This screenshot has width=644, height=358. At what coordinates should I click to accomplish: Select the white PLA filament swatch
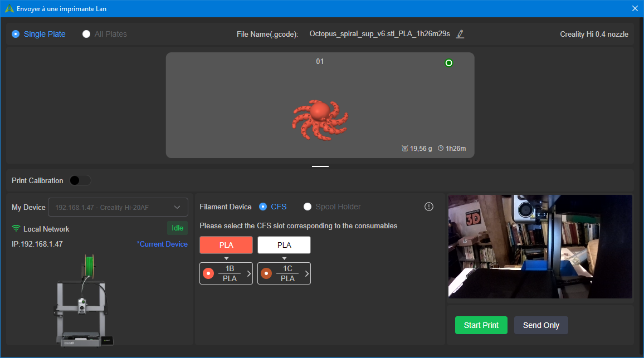tap(284, 245)
